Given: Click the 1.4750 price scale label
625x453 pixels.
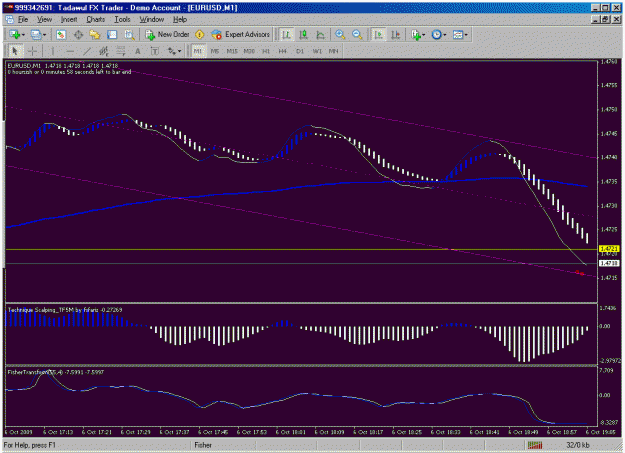Looking at the screenshot, I should click(x=609, y=110).
